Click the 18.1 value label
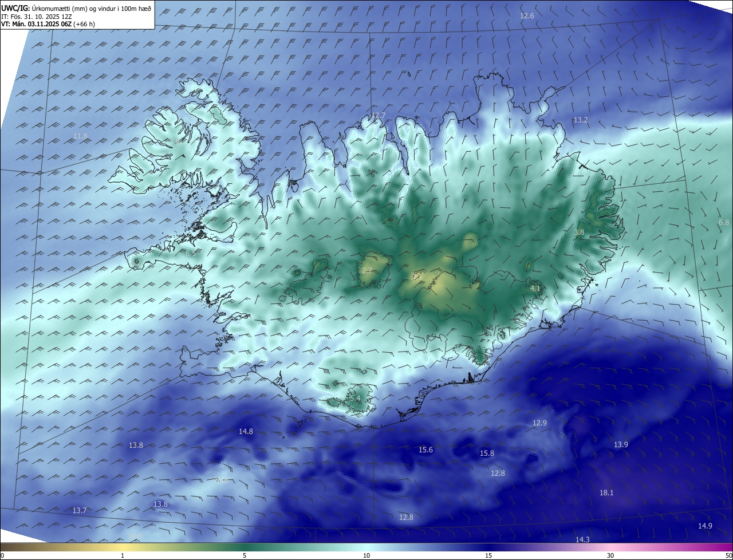The image size is (733, 560). coord(606,492)
